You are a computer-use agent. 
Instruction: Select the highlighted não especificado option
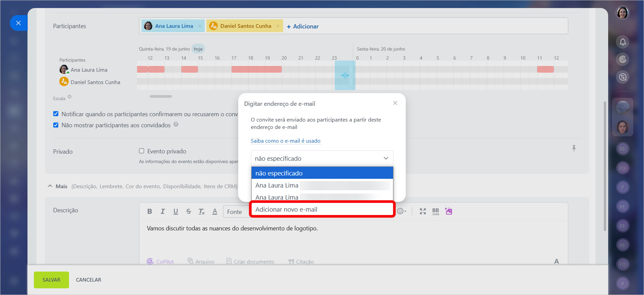tap(322, 173)
